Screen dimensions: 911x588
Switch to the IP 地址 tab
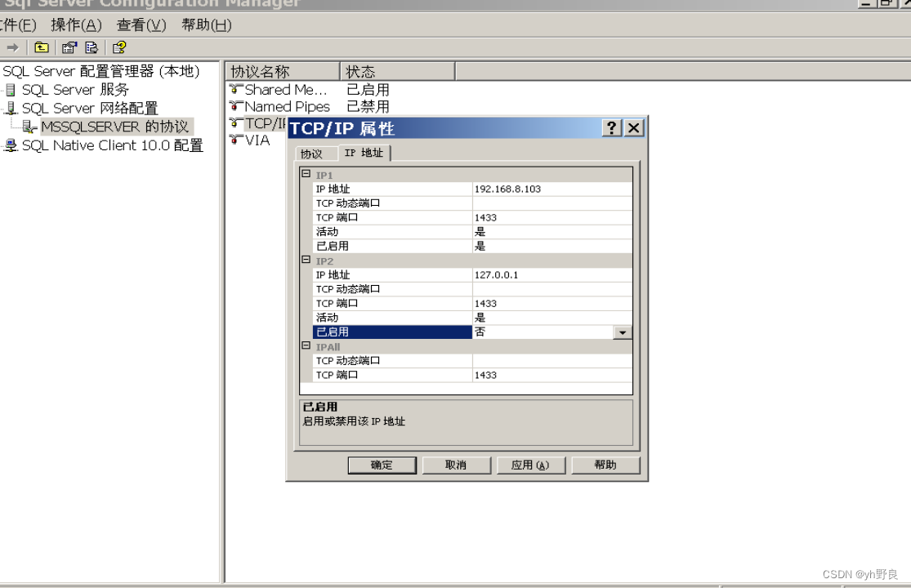coord(364,153)
